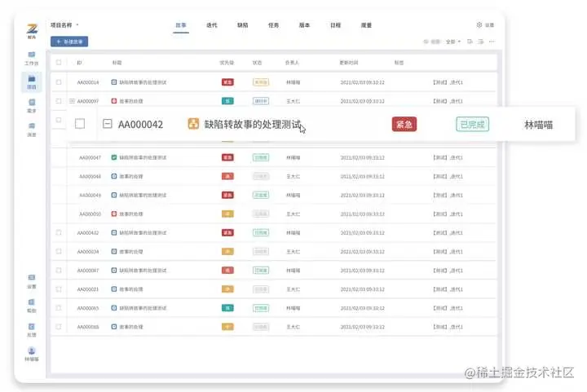The height and width of the screenshot is (392, 587).
Task: Open story title 缺陷转故事的处理测试 of AA000042
Action: coord(252,125)
